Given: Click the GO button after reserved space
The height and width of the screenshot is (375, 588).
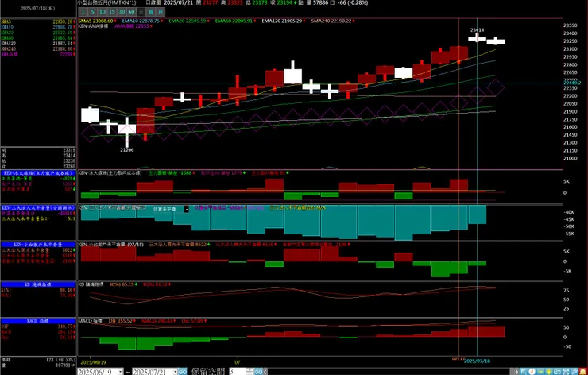Looking at the screenshot, I should 257,372.
